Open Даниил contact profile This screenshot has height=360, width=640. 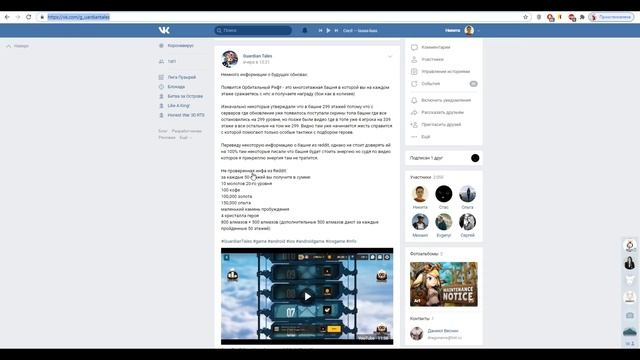tap(443, 331)
